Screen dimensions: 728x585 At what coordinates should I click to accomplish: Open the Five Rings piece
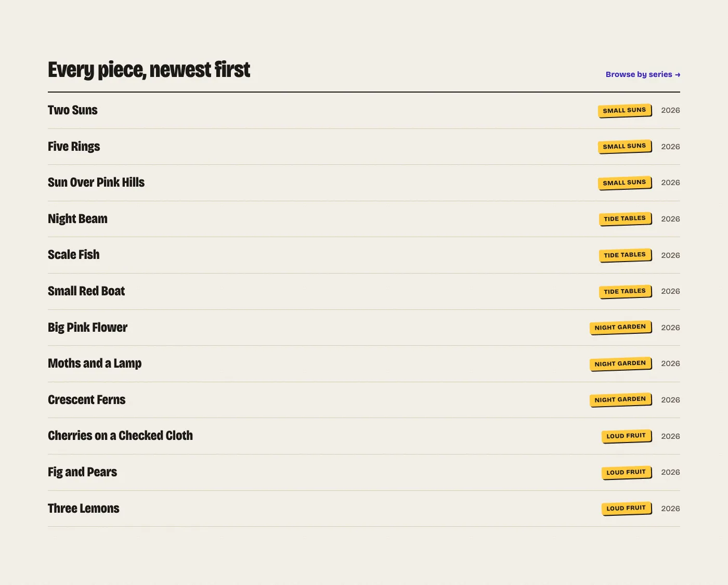[x=74, y=147]
